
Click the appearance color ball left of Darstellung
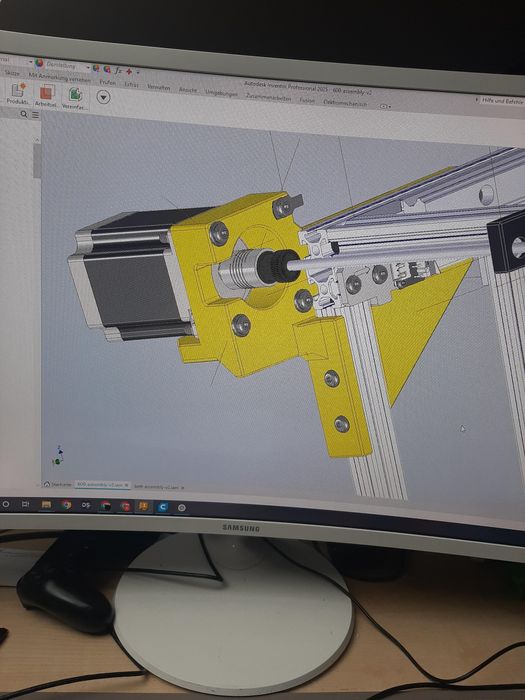(39, 63)
